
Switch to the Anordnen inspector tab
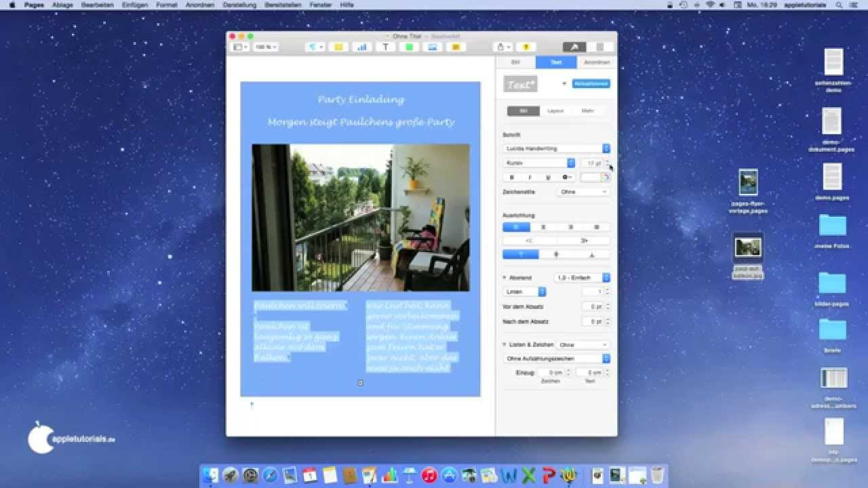tap(597, 62)
